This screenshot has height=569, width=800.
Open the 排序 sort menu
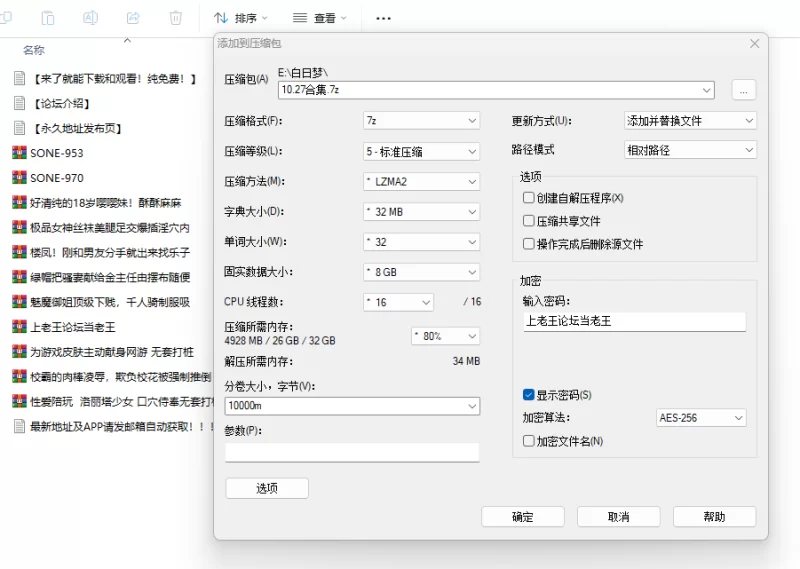[241, 18]
